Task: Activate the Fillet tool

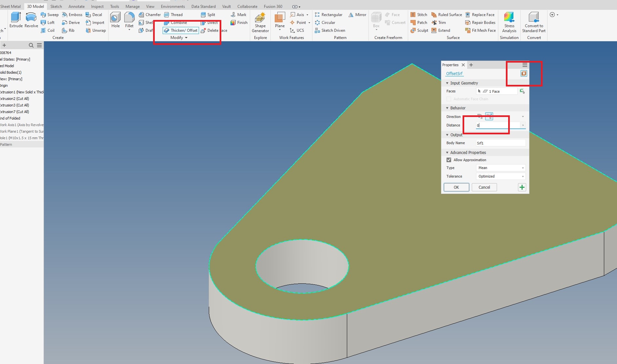Action: tap(129, 20)
